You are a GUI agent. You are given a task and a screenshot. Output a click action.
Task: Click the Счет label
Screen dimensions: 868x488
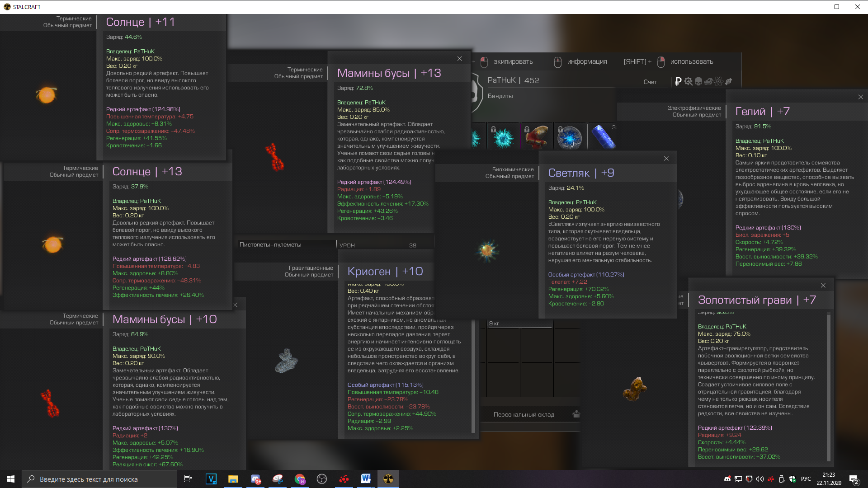coord(650,82)
